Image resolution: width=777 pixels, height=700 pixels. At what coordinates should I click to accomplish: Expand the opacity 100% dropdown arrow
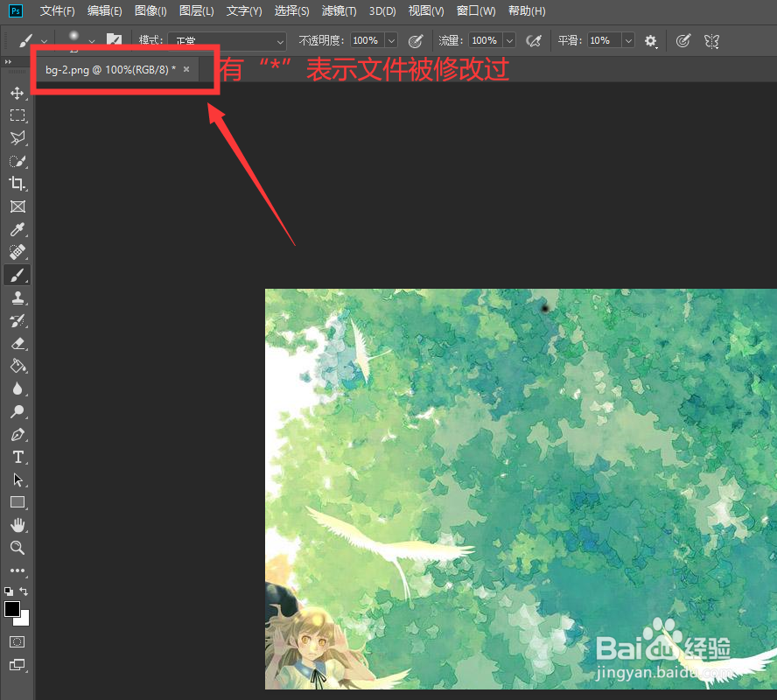click(x=391, y=40)
